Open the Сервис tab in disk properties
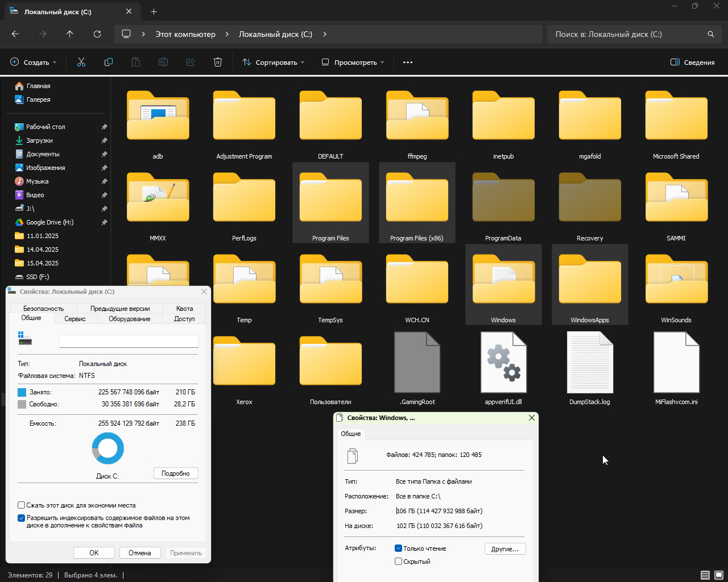The image size is (728, 582). (75, 319)
